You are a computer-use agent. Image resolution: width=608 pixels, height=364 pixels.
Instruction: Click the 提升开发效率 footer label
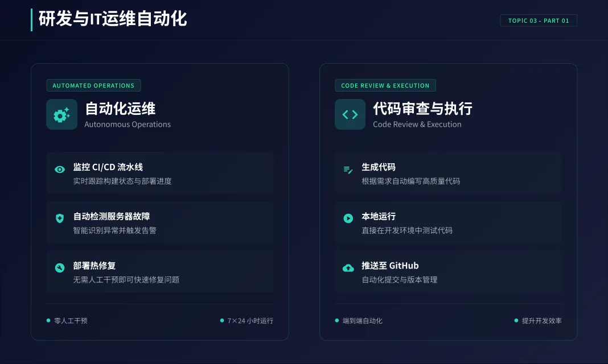(541, 321)
